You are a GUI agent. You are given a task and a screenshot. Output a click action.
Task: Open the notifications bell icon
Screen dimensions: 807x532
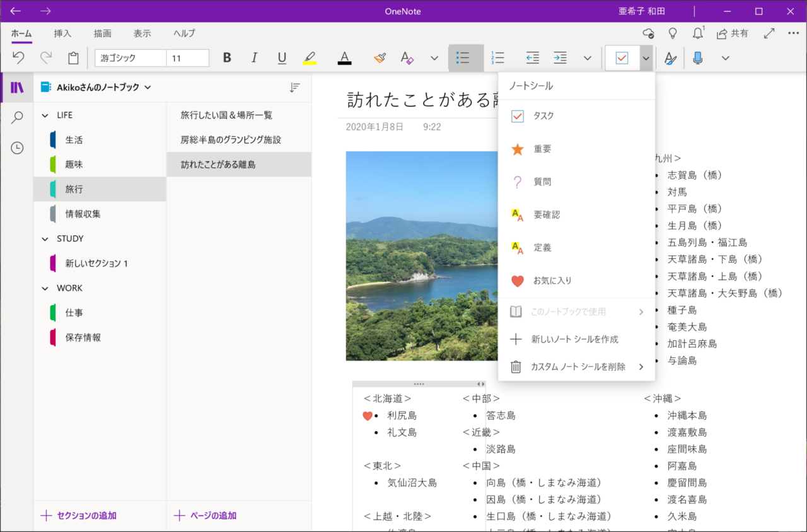pyautogui.click(x=697, y=33)
